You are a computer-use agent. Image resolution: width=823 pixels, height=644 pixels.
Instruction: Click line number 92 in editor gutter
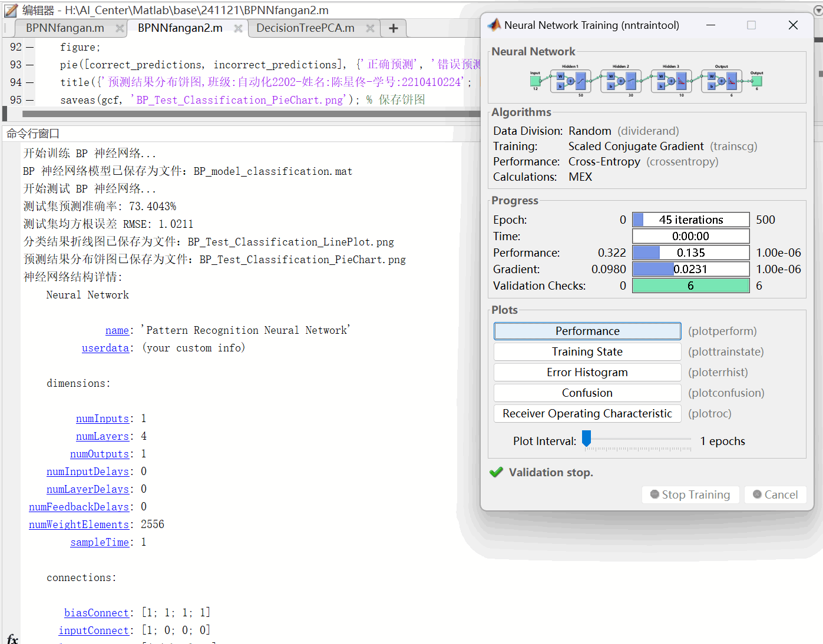click(x=15, y=47)
